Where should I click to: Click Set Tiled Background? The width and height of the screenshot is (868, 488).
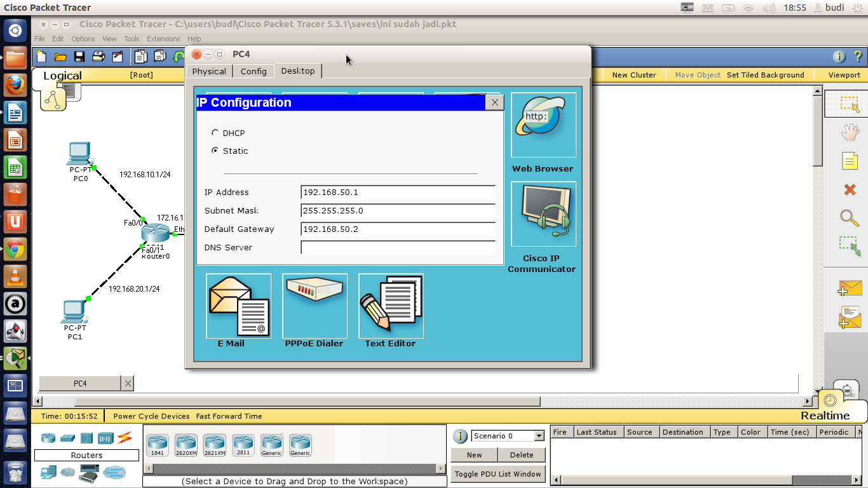tap(765, 75)
